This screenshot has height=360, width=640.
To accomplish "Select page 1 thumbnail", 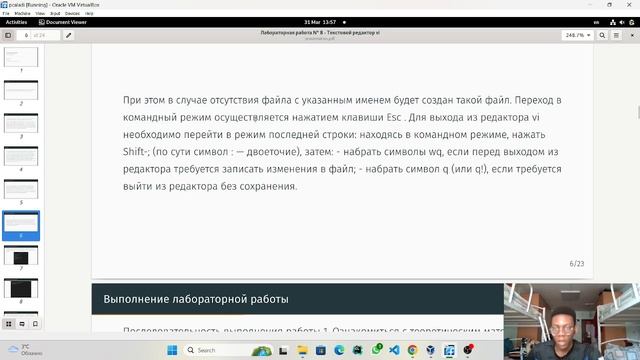I will point(21,57).
